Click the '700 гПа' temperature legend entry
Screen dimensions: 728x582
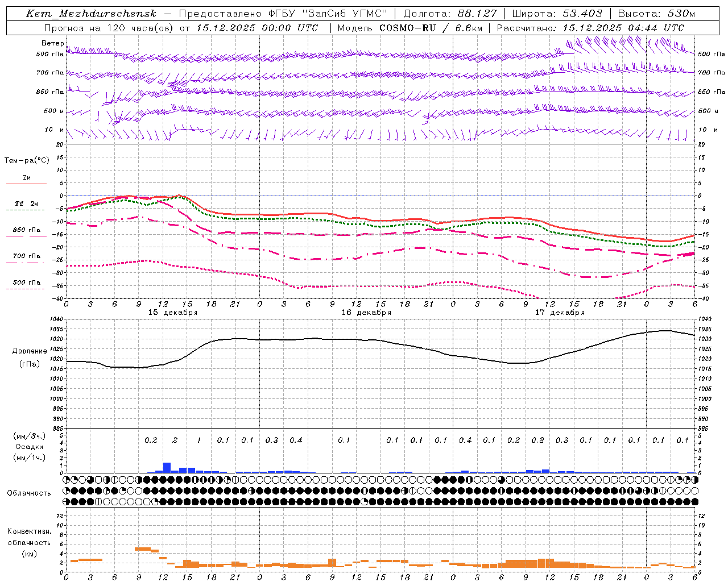pos(27,256)
